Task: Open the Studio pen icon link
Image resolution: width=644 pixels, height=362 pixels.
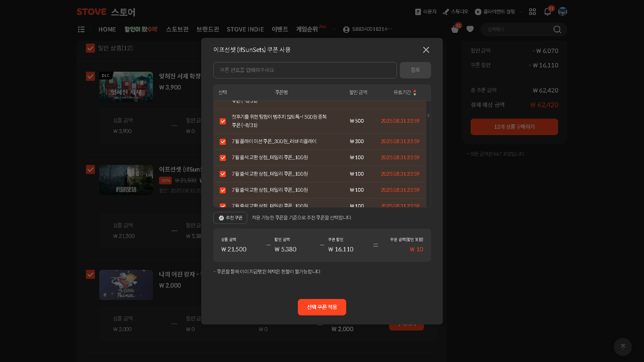Action: coord(455,12)
